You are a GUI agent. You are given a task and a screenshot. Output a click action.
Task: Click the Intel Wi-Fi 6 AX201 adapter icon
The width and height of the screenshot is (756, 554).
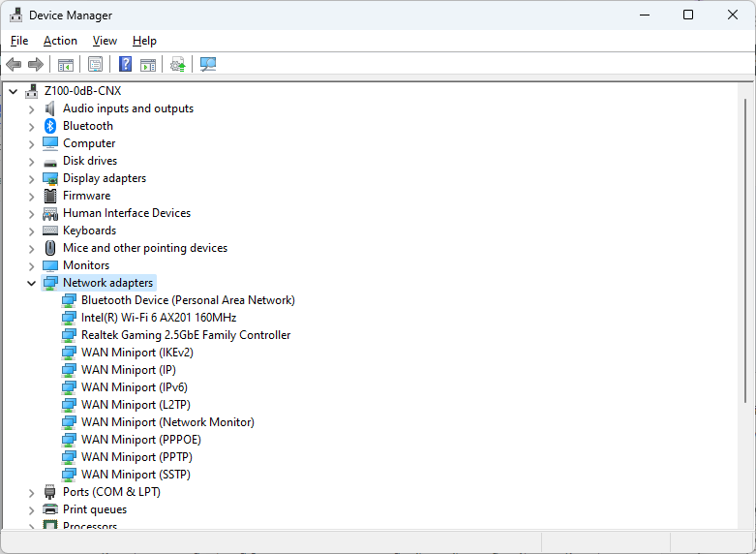click(x=69, y=318)
